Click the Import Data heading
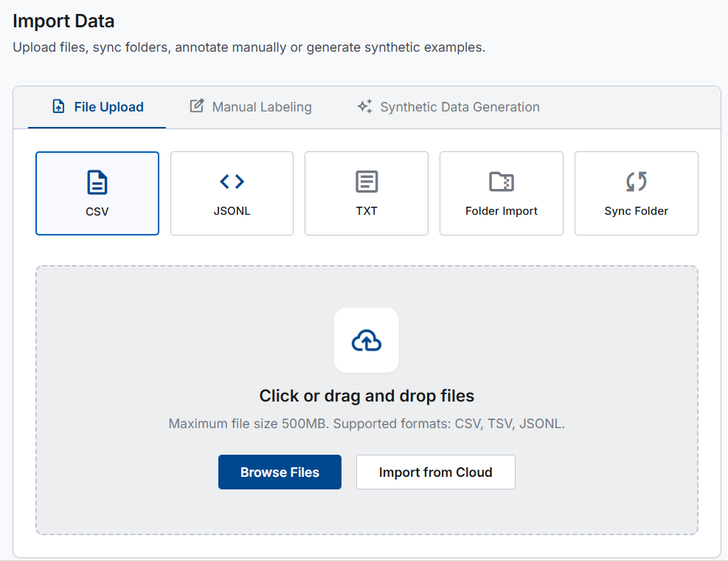Screen dimensions: 728x561 tap(63, 21)
